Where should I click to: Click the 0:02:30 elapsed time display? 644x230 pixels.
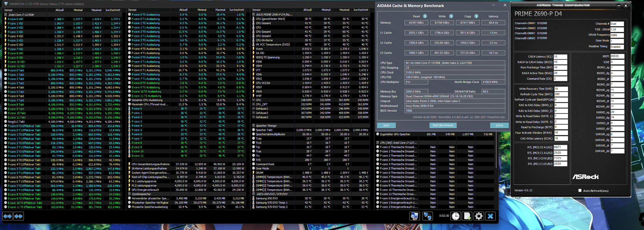point(444,216)
